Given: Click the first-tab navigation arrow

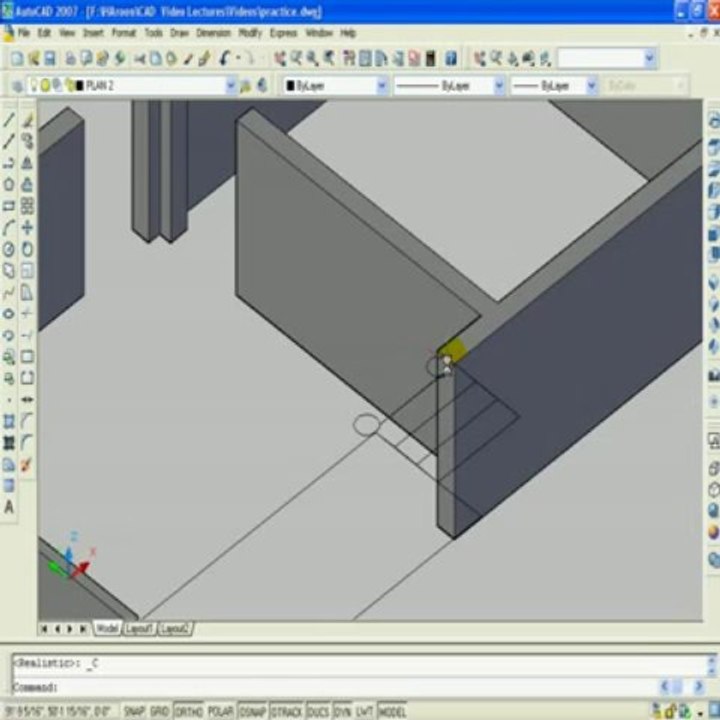Looking at the screenshot, I should click(x=44, y=629).
